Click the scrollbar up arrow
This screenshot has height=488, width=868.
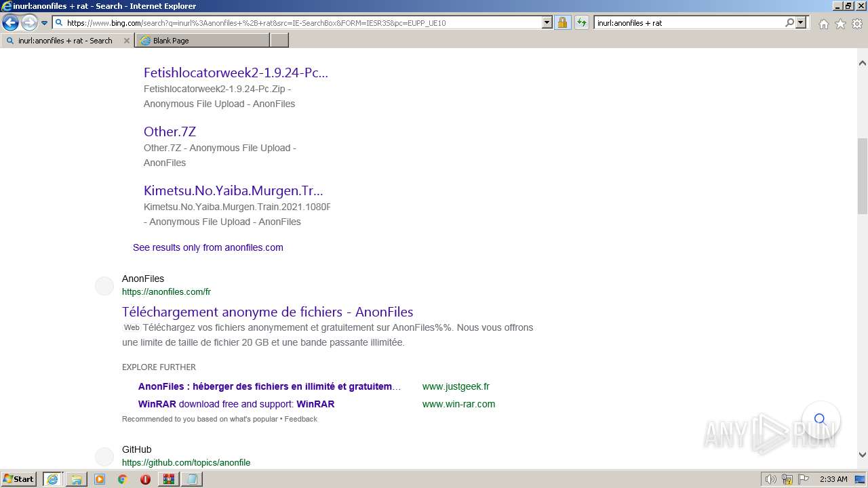point(863,63)
